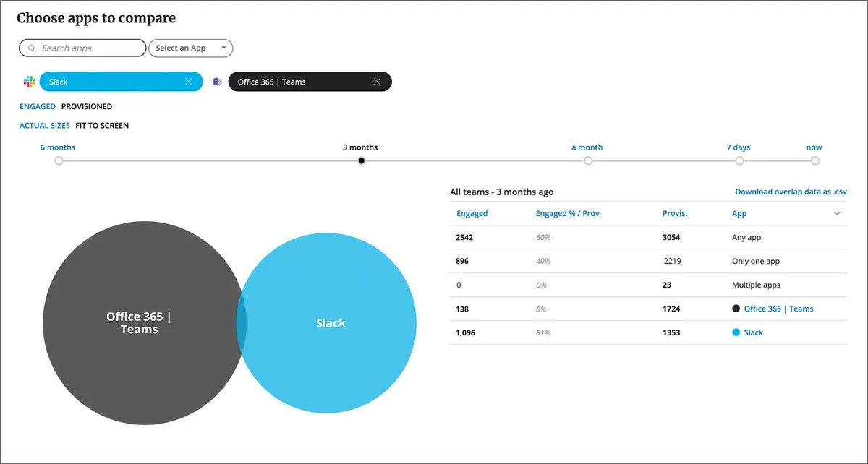Viewport: 868px width, 464px height.
Task: Open Slack link in table
Action: tap(754, 332)
